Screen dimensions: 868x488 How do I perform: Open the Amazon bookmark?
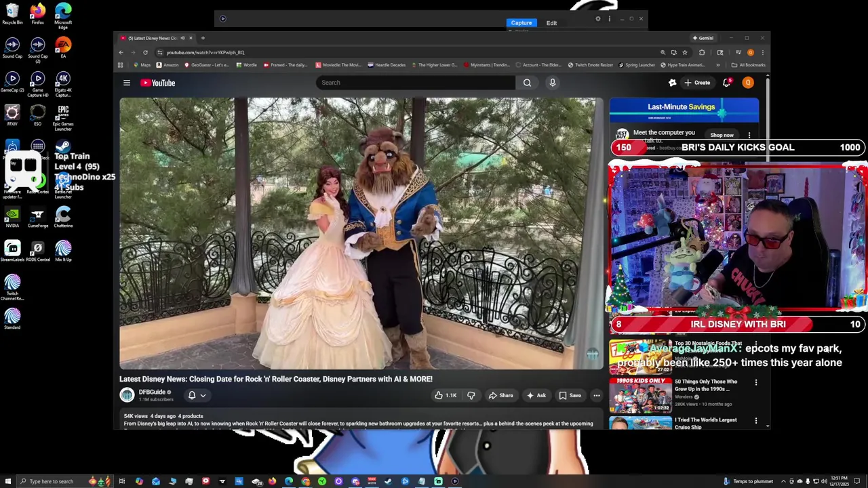click(x=167, y=65)
